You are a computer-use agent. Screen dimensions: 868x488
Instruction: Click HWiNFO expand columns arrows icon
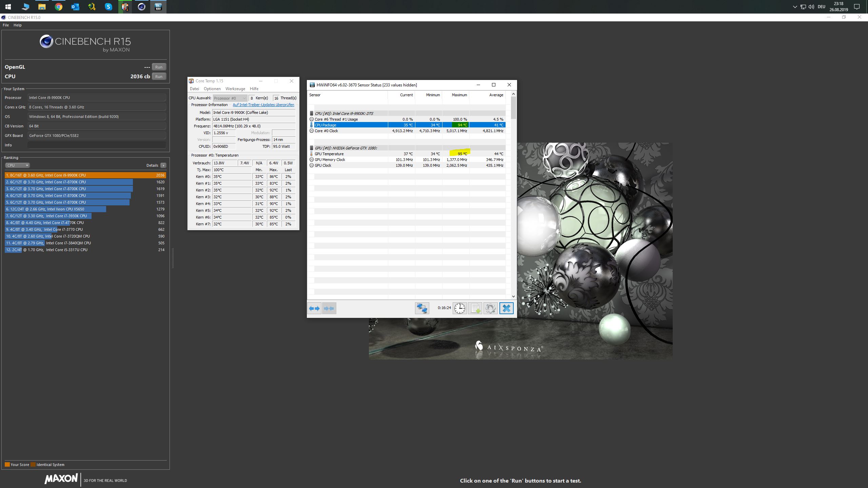coord(314,308)
